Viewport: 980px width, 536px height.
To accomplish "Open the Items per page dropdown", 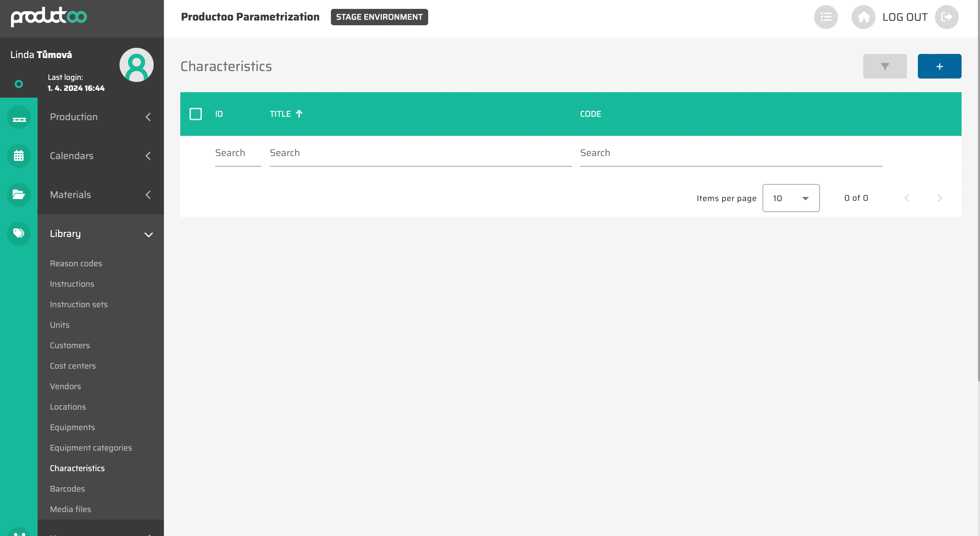I will [790, 198].
